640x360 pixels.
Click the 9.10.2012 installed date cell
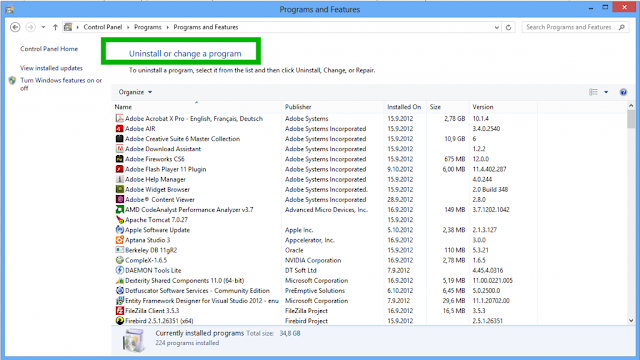[400, 169]
